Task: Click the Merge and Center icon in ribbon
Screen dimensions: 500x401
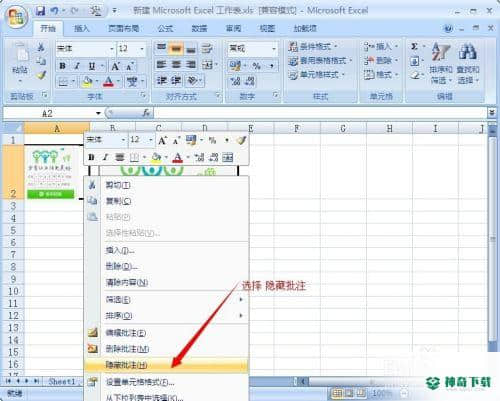Action: 208,64
